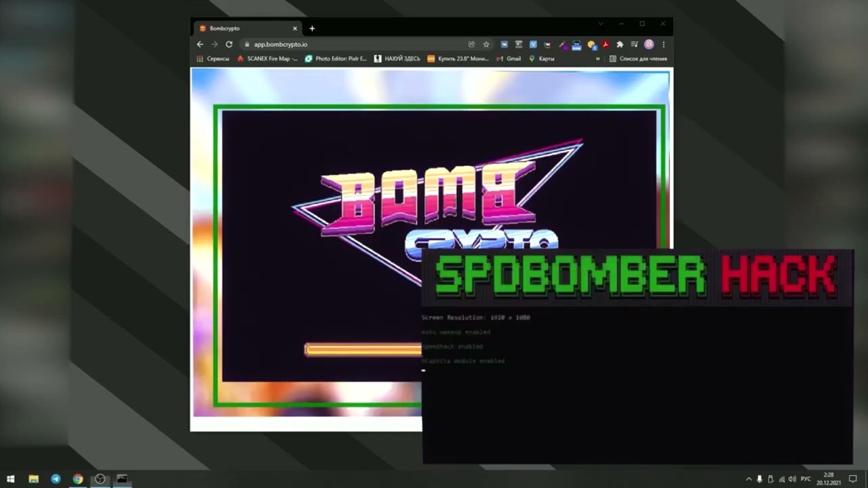868x488 pixels.
Task: Click 'Auto wakeup enabled' console line
Action: coord(456,332)
